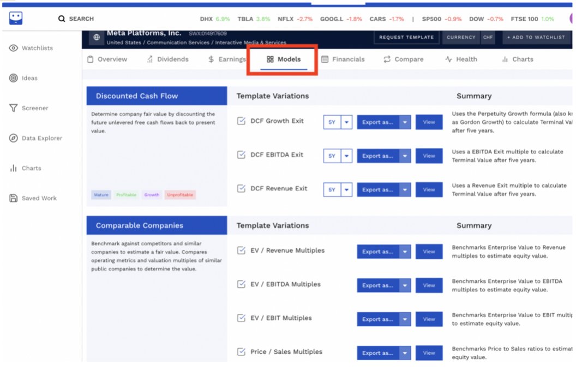Click the Request Template button
Screen dimensions: 588x370
(x=406, y=37)
